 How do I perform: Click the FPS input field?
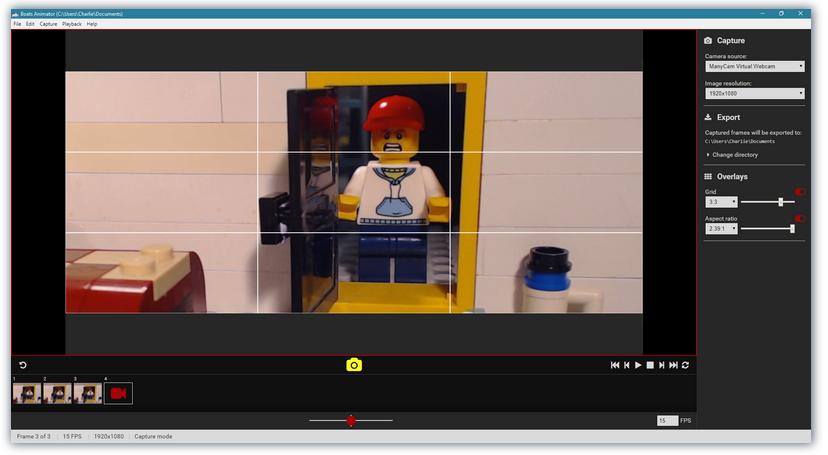(667, 421)
